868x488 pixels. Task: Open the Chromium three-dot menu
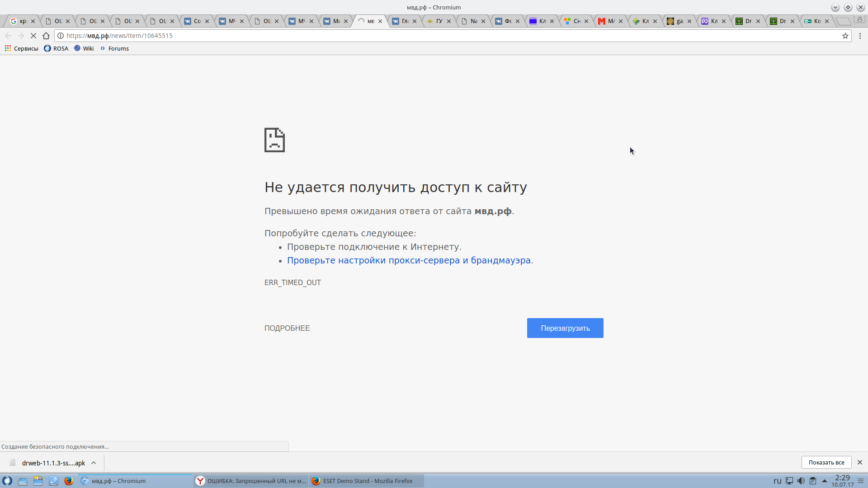[x=860, y=36]
